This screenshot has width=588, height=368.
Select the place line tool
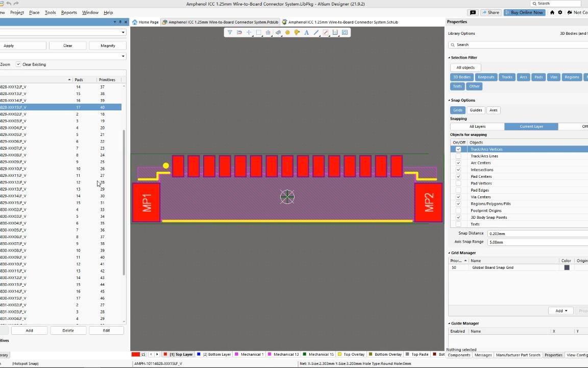[x=316, y=33]
